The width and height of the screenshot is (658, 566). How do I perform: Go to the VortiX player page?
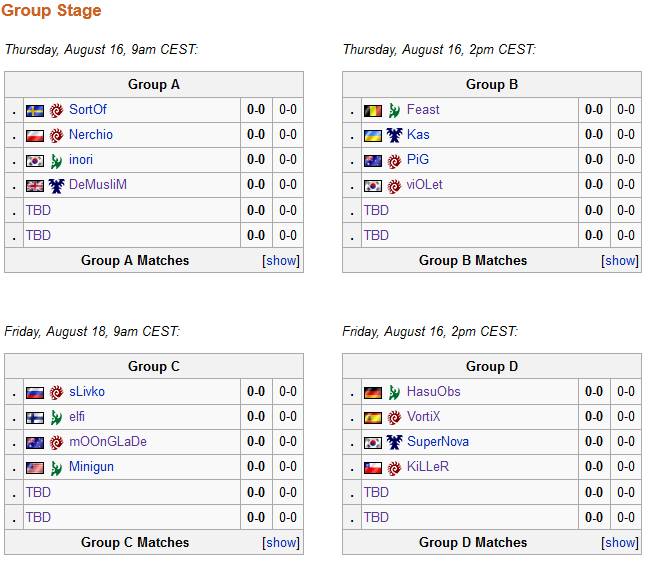(x=423, y=417)
